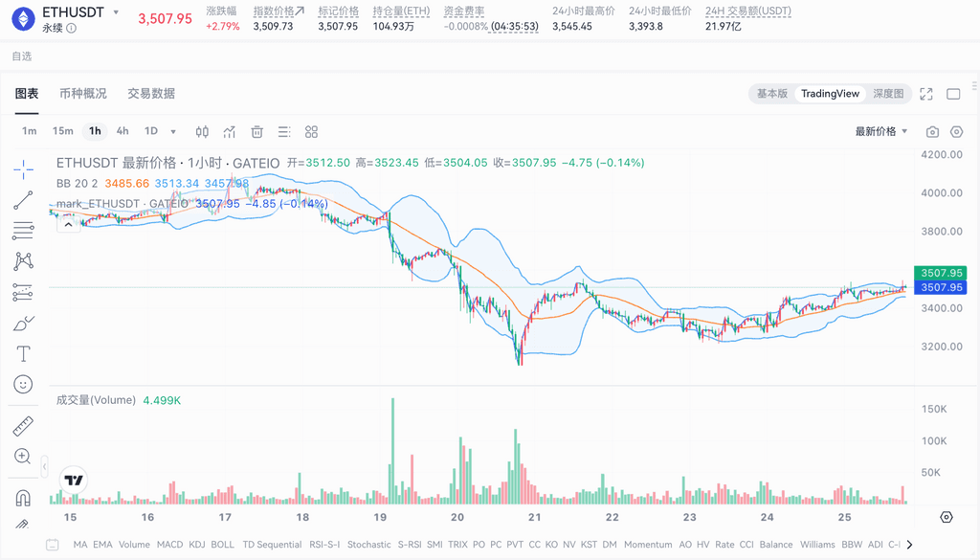Image resolution: width=980 pixels, height=560 pixels.
Task: Switch chart to 基本版 mode
Action: point(771,94)
